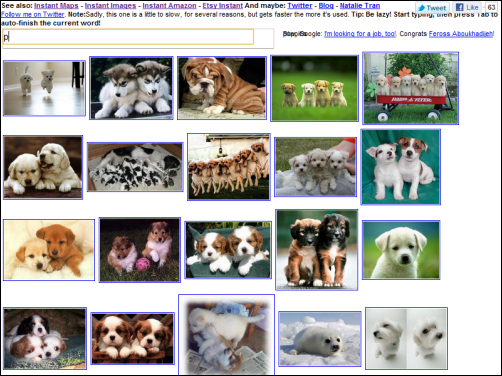This screenshot has width=502, height=376.
Task: Open the Natalie Tran link
Action: [x=360, y=6]
